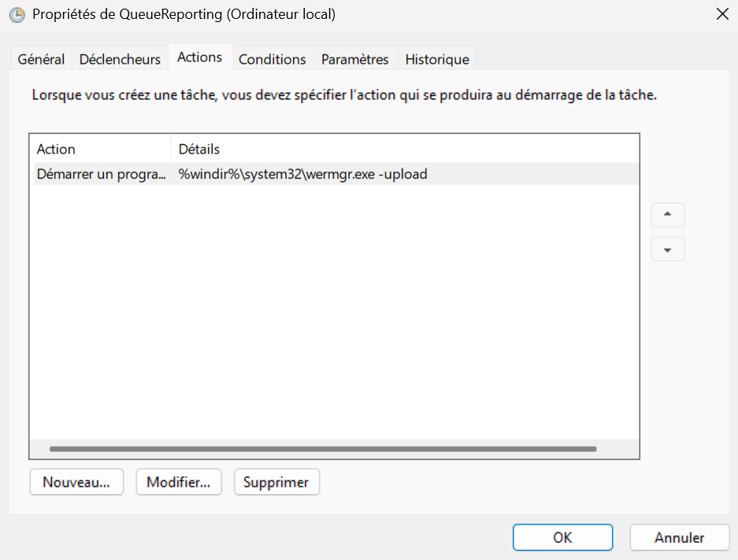
Task: Click the wermgr.exe -upload details text
Action: [x=304, y=173]
